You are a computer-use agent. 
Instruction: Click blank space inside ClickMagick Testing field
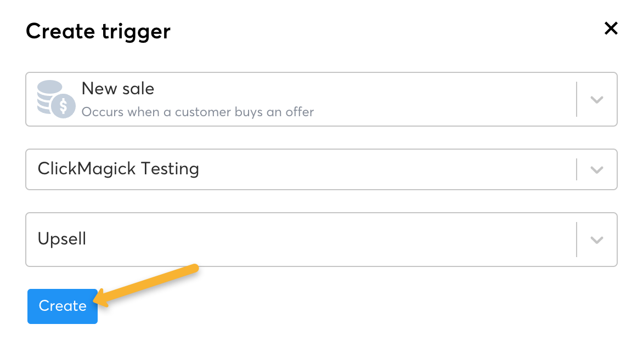[x=384, y=169]
